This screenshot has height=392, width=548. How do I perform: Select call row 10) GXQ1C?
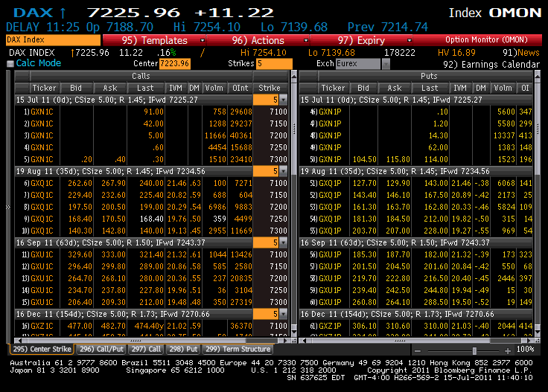pyautogui.click(x=151, y=231)
